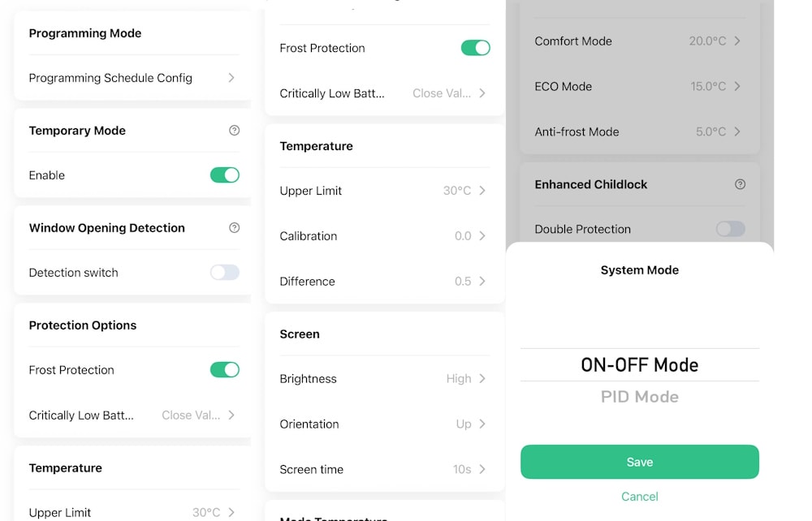The height and width of the screenshot is (521, 812).
Task: Disable the Temporary Mode Enable switch
Action: point(225,174)
